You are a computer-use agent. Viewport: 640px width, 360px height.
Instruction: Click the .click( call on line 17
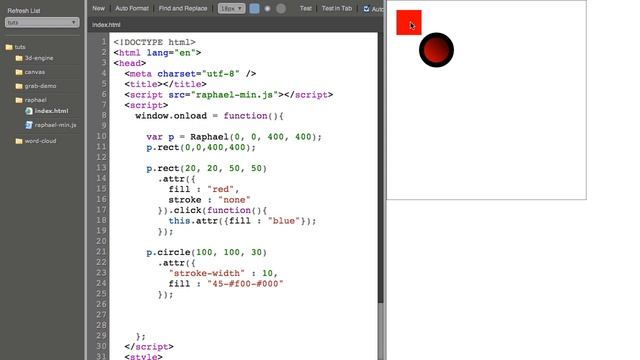[188, 210]
